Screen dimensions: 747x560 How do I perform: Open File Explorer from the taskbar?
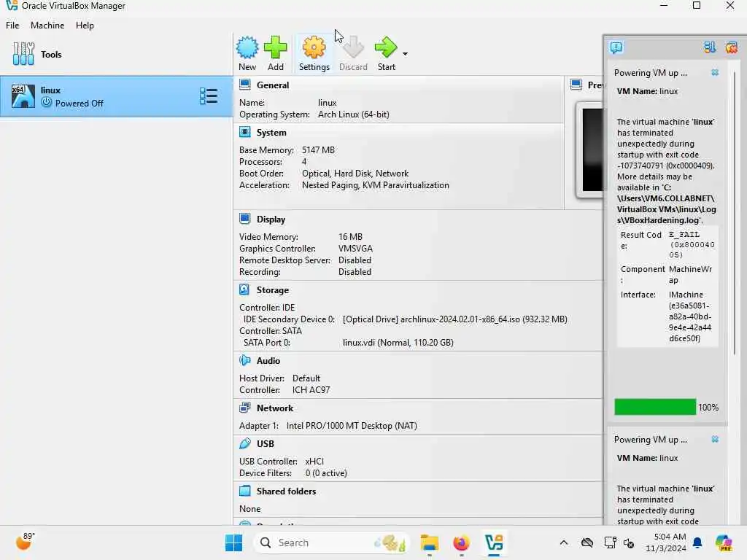coord(429,542)
